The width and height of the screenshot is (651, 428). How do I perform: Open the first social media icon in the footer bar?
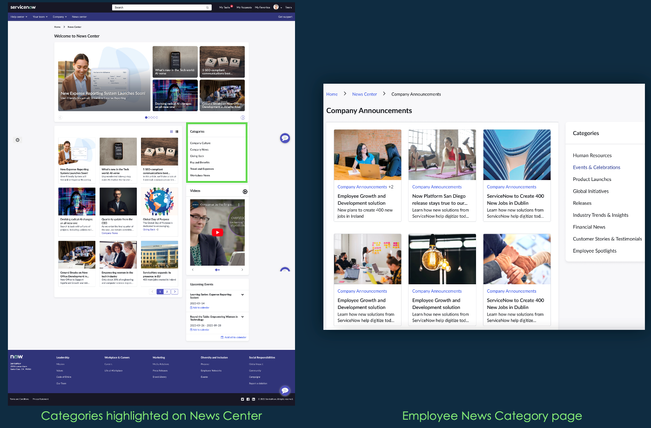tap(242, 399)
